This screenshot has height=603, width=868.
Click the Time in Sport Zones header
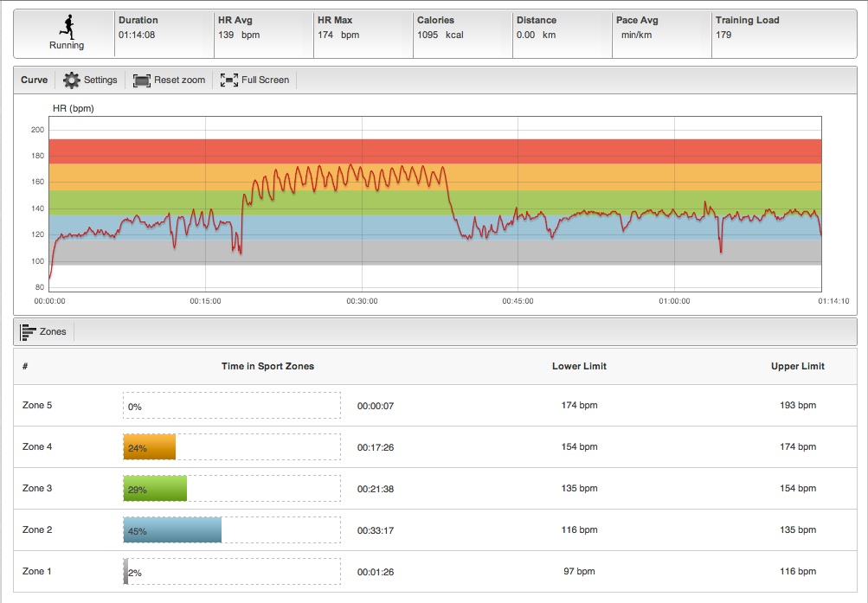[x=267, y=366]
